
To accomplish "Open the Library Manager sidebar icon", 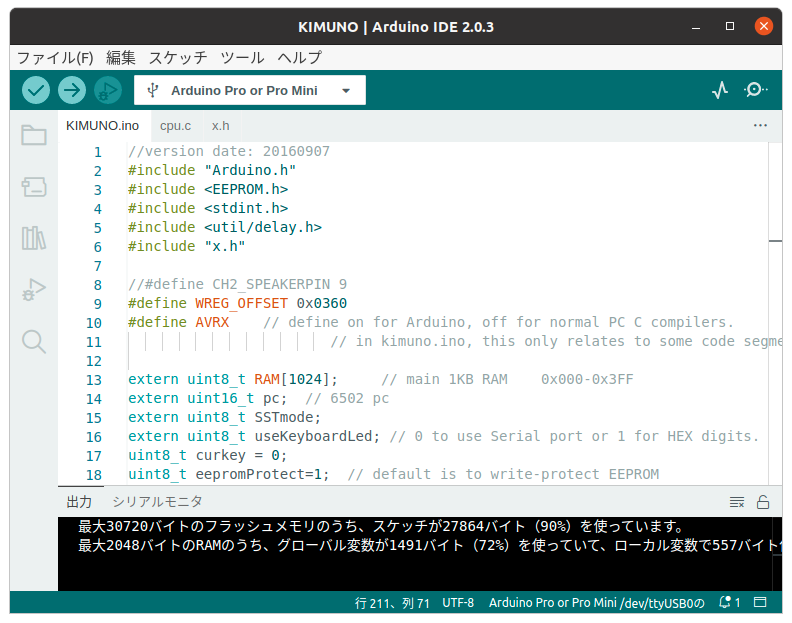I will [x=34, y=238].
